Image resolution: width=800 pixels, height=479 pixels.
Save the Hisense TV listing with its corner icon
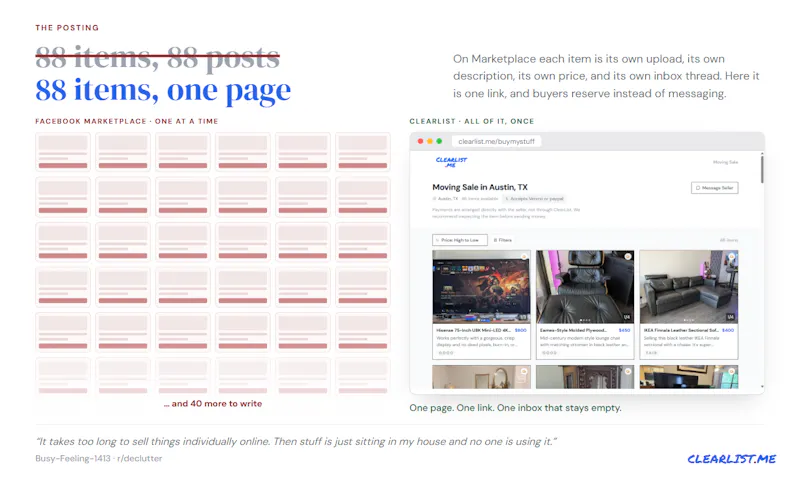point(524,257)
